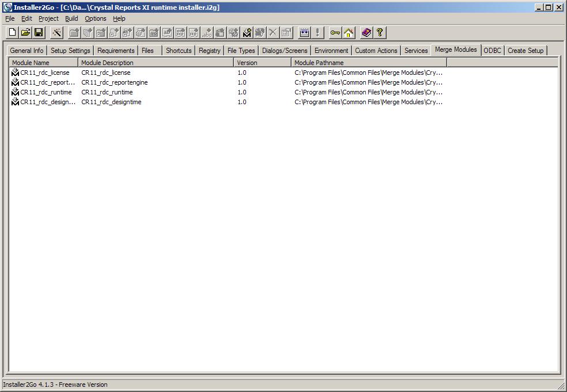Click the CR11_rdc_reportengine description cell
Viewport: 567px width, 392px height.
tap(114, 82)
